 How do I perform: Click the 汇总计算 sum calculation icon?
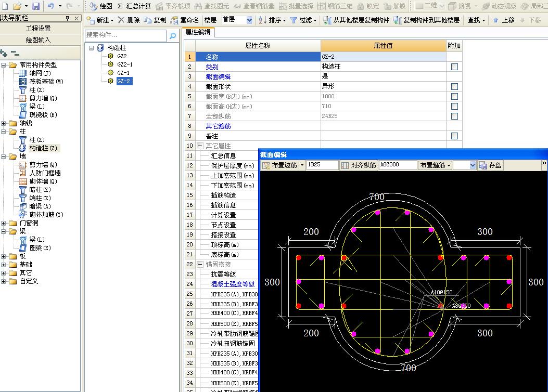click(120, 6)
